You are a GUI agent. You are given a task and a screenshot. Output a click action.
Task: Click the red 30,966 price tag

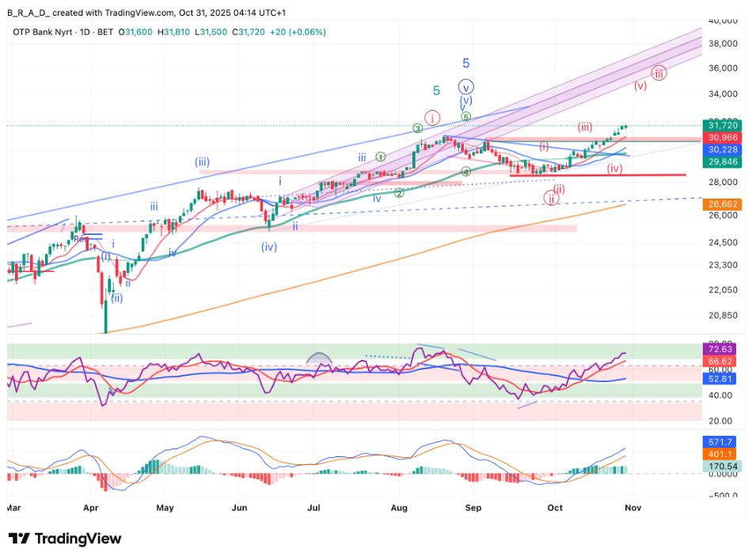(x=724, y=138)
